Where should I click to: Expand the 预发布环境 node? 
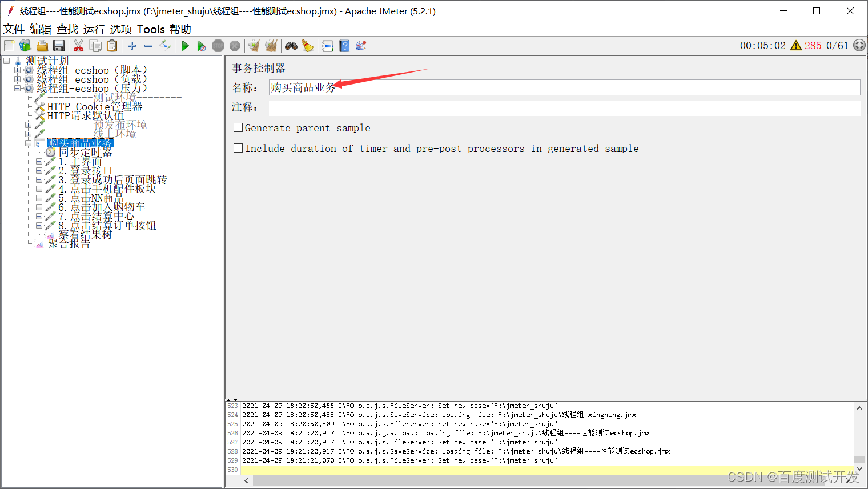28,125
